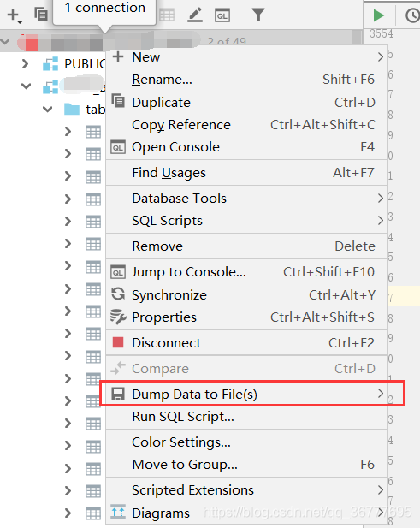Select Copy Reference menu item
This screenshot has height=528, width=420.
(247, 125)
